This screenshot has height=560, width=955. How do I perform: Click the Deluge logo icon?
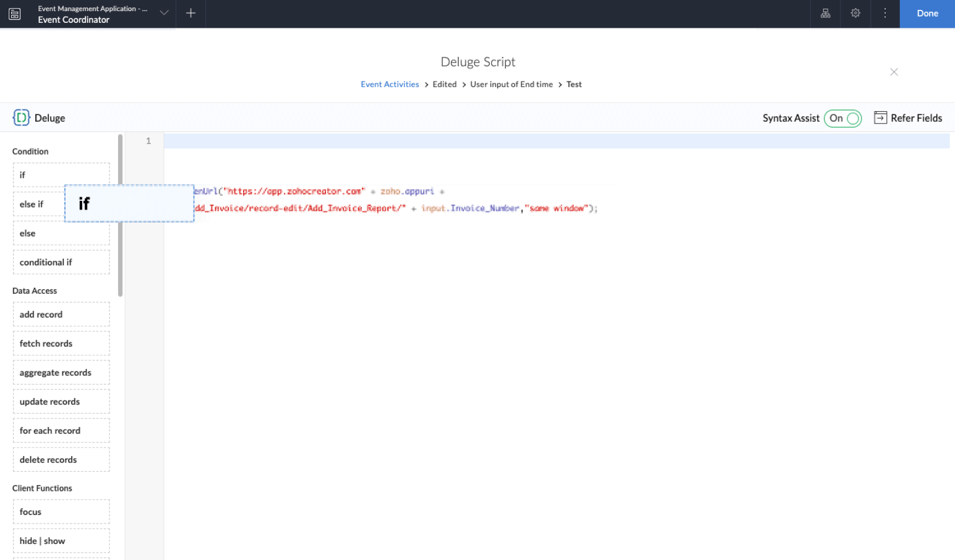pos(21,117)
